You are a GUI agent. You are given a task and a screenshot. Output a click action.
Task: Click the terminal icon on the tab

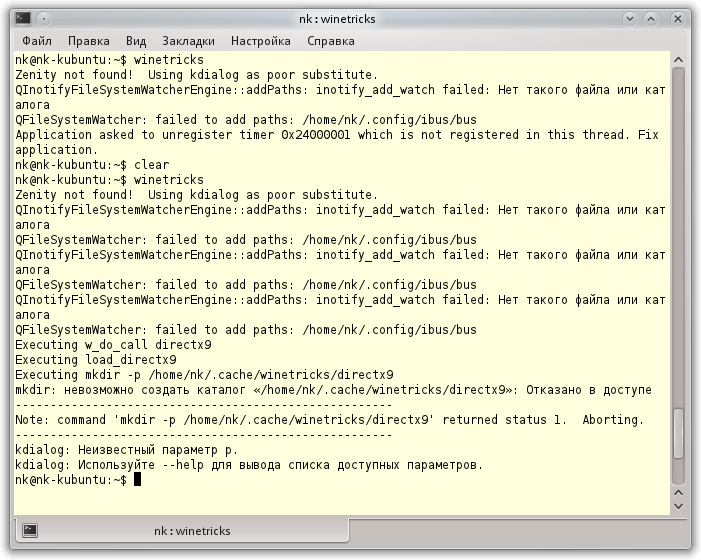click(x=30, y=531)
